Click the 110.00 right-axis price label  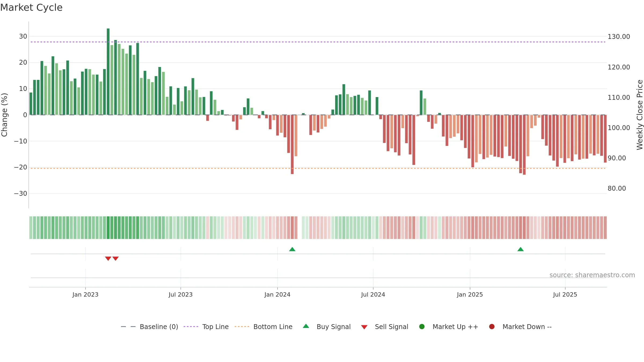619,98
